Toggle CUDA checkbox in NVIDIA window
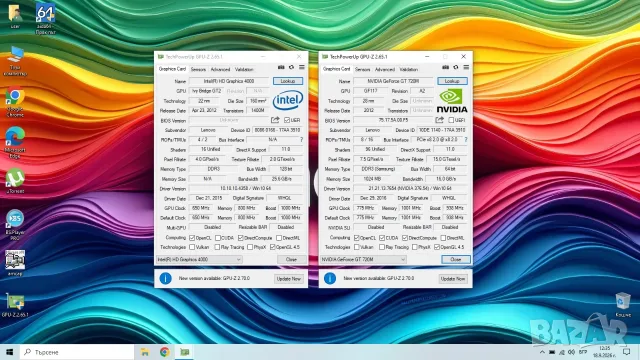 click(x=382, y=238)
